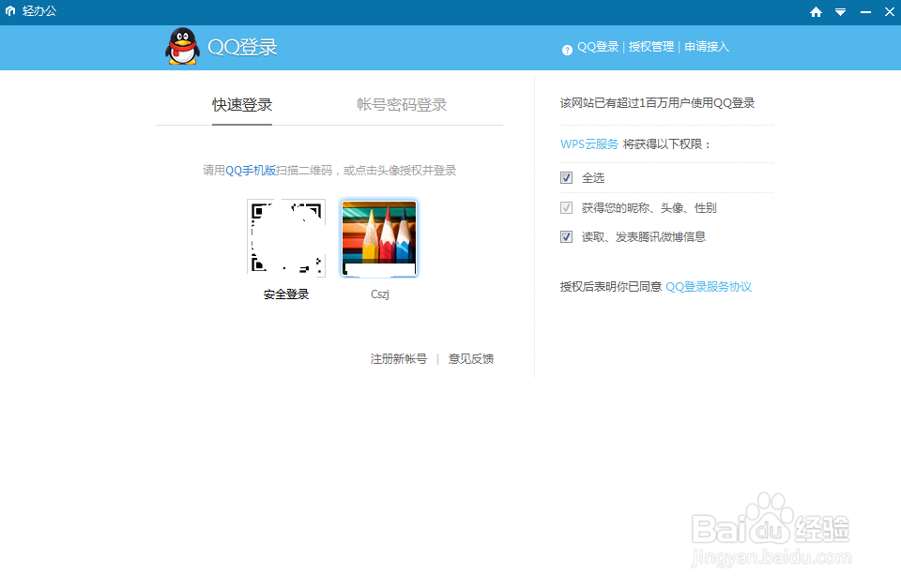Click the home icon in title bar
This screenshot has width=901, height=588.
[x=816, y=12]
